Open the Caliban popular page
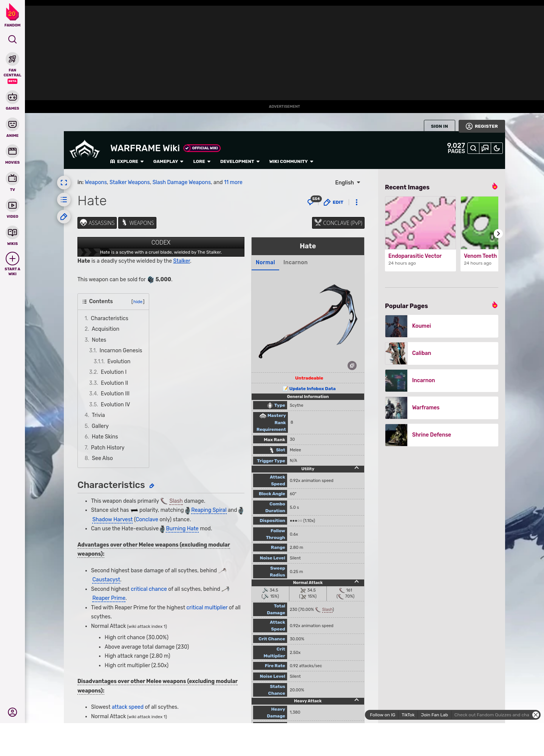Screen dimensions: 544x756 click(442, 353)
